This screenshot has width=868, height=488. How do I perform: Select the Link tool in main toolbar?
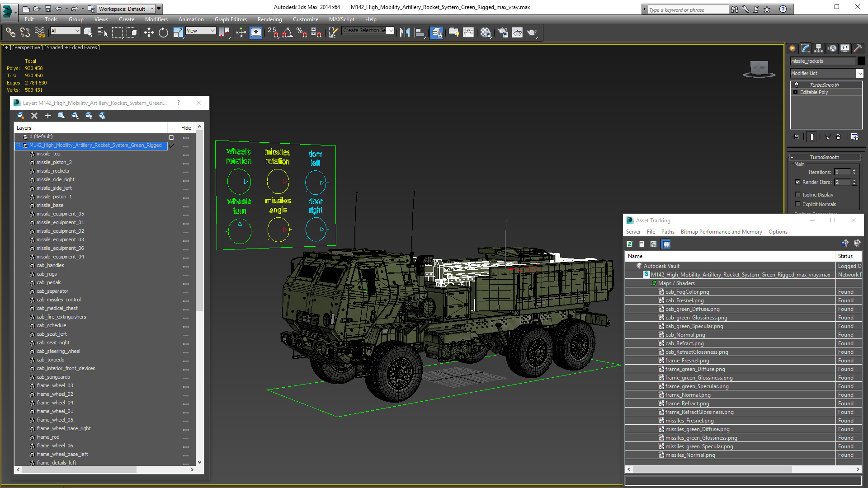(x=10, y=32)
